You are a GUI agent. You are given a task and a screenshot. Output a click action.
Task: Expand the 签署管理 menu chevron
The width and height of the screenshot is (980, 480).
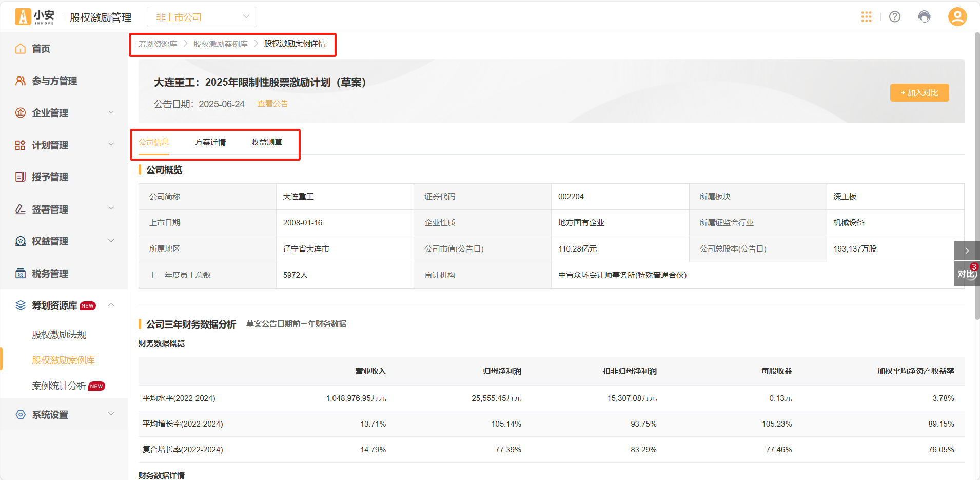click(111, 209)
